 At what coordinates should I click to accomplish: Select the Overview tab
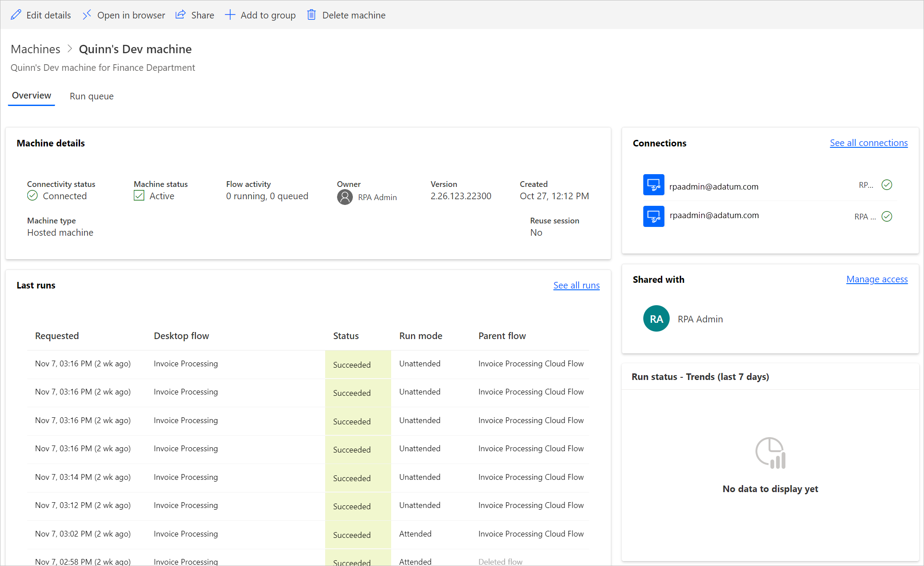coord(31,96)
